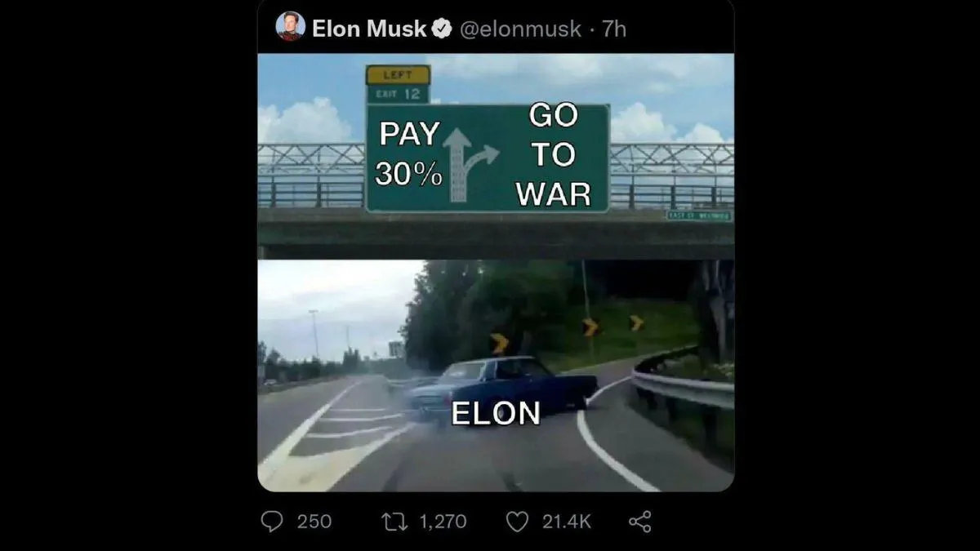
Task: Click the PAY 30% text on sign
Action: coord(409,153)
